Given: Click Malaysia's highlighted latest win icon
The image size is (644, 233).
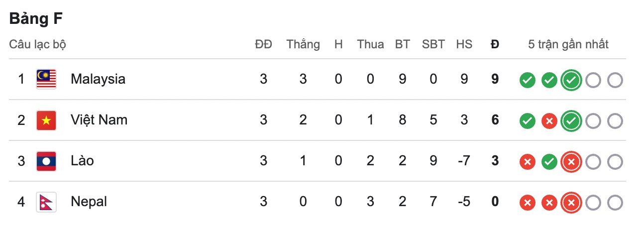Looking at the screenshot, I should click(x=571, y=80).
